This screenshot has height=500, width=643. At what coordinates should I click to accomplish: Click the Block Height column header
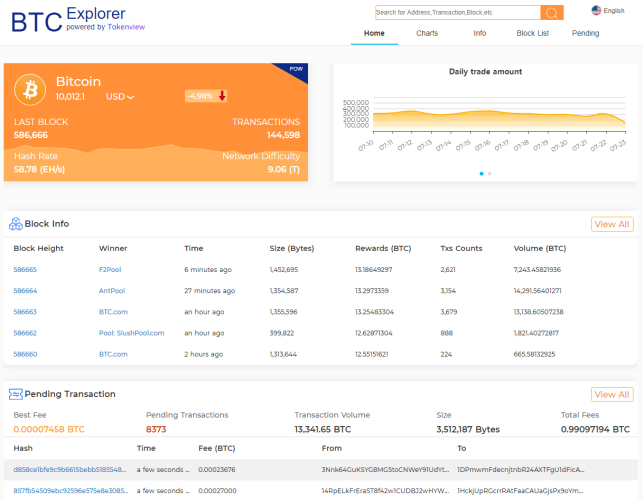pyautogui.click(x=39, y=249)
